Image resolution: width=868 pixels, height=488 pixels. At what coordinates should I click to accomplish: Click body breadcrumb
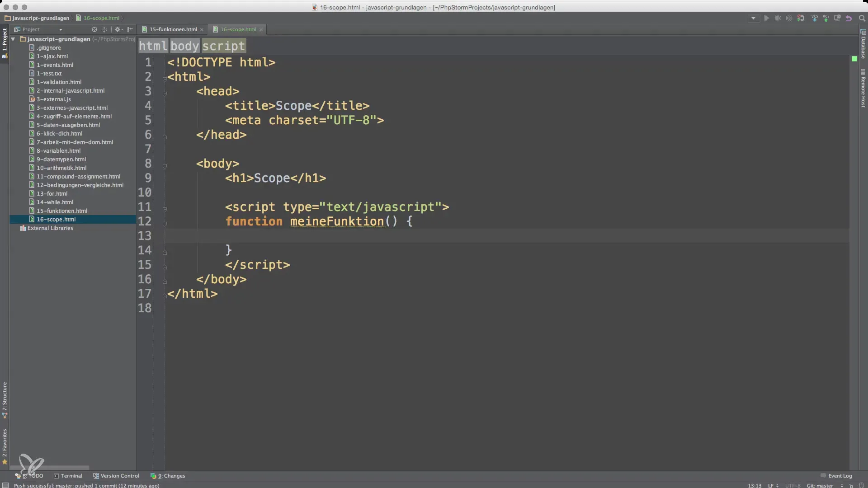[185, 46]
